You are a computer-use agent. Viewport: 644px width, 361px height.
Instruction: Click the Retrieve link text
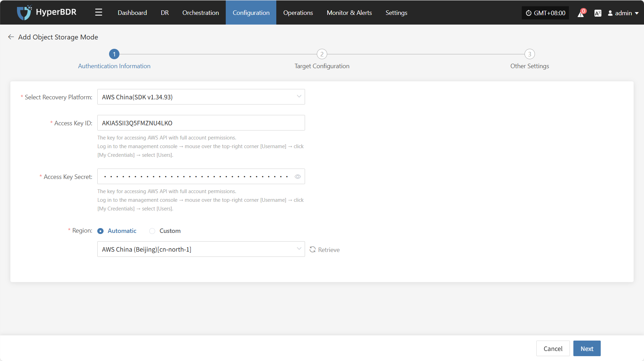pos(329,250)
